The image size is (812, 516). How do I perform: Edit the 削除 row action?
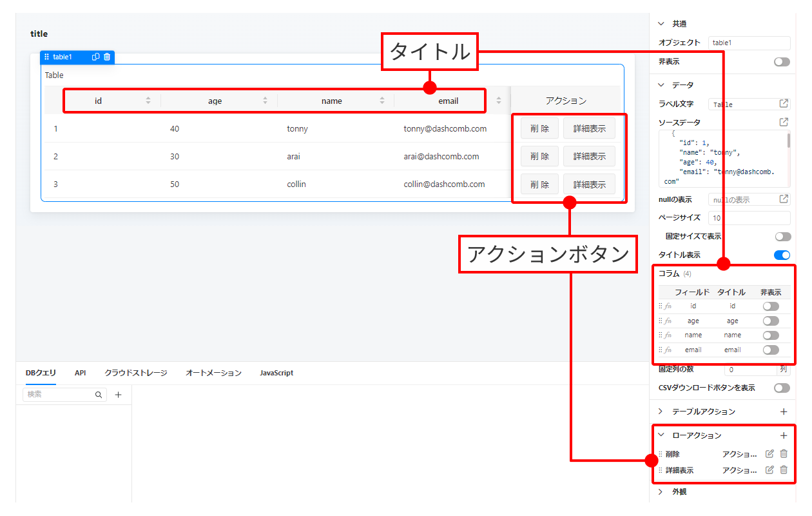tap(769, 453)
